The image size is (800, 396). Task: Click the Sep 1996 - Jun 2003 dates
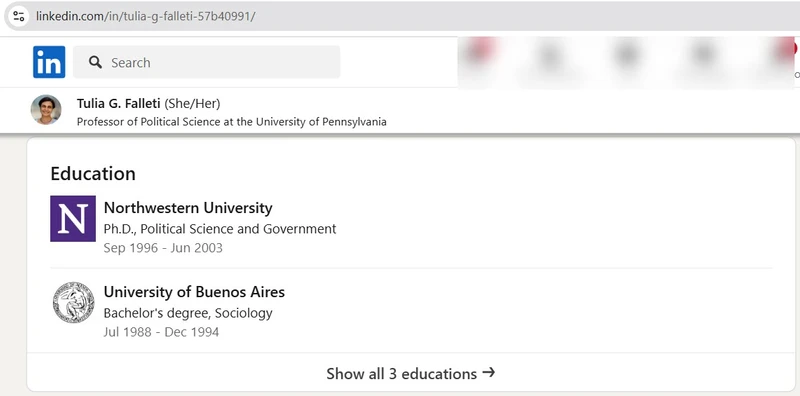[x=163, y=248]
